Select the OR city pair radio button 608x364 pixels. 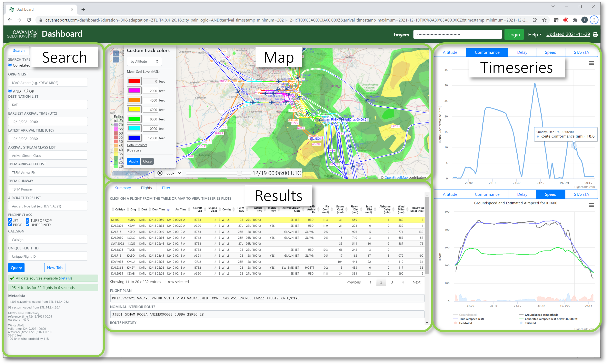[x=26, y=91]
